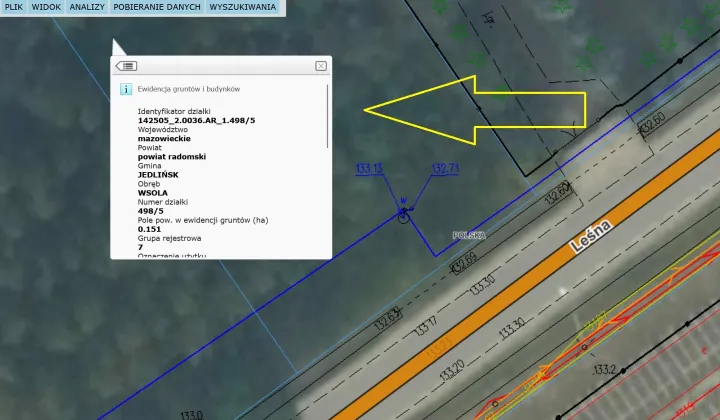The image size is (720, 420).
Task: Click the area value 0.151
Action: pyautogui.click(x=149, y=229)
